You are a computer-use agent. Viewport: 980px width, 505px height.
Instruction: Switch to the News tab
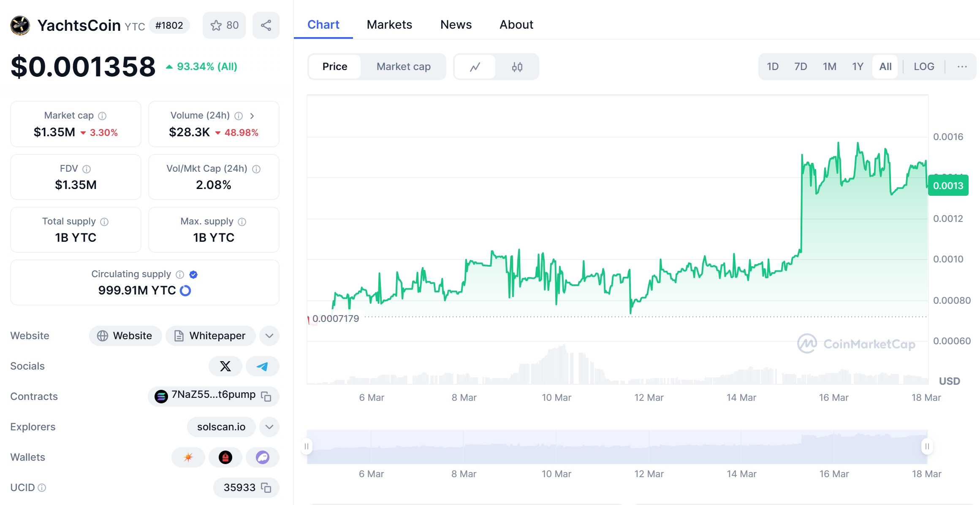[456, 24]
